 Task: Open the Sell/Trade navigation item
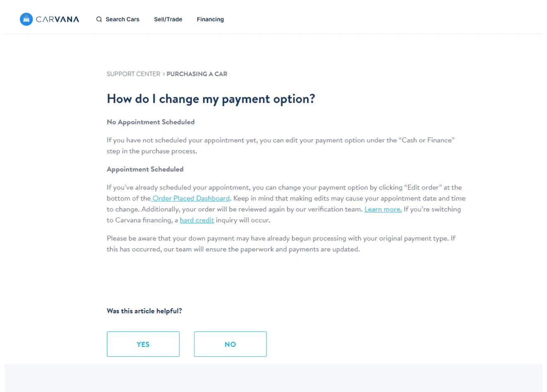click(x=168, y=19)
